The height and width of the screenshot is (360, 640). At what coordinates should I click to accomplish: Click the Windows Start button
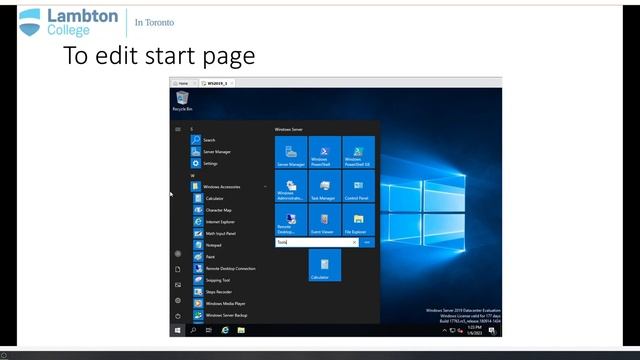point(178,330)
